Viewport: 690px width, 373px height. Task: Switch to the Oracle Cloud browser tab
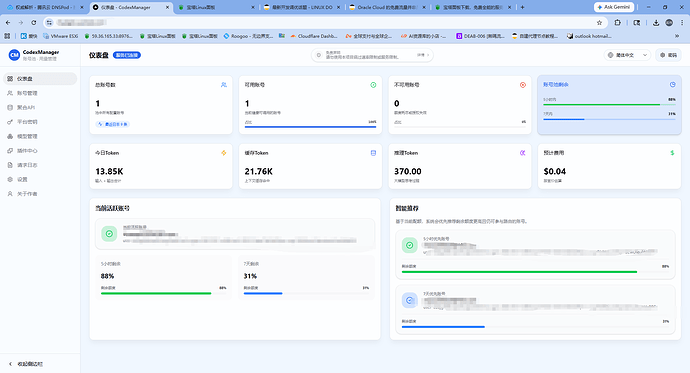coord(387,7)
